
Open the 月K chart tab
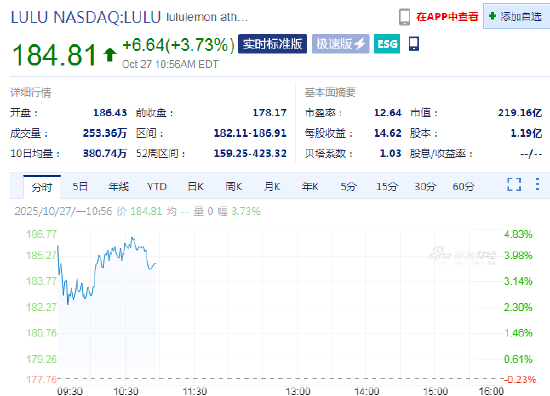click(x=272, y=186)
